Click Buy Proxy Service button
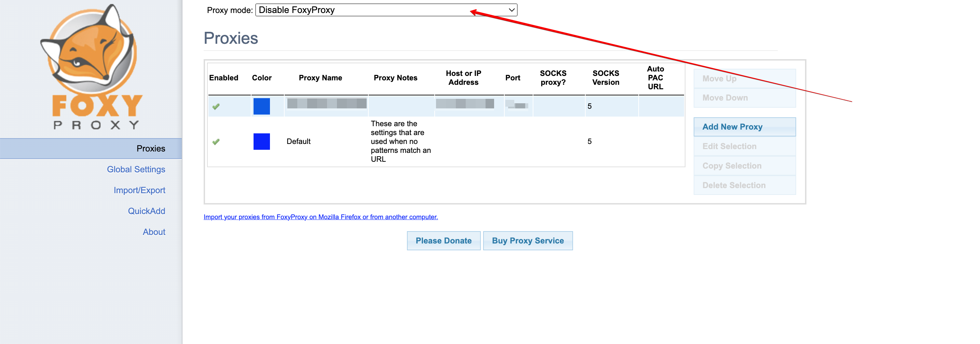 (528, 240)
